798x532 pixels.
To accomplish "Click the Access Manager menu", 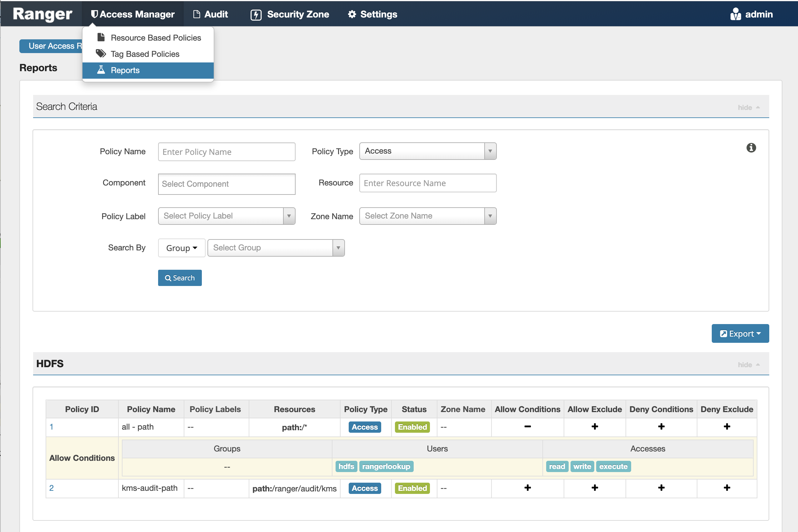I will pos(132,14).
